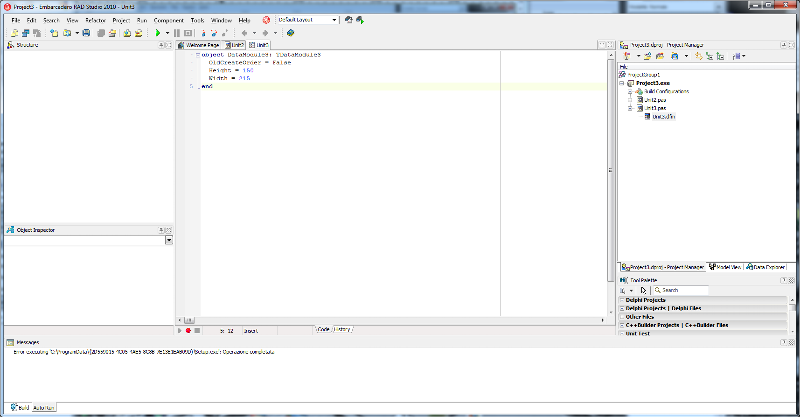Select Unit2.pas in Project Manager
The image size is (800, 417).
[x=655, y=100]
